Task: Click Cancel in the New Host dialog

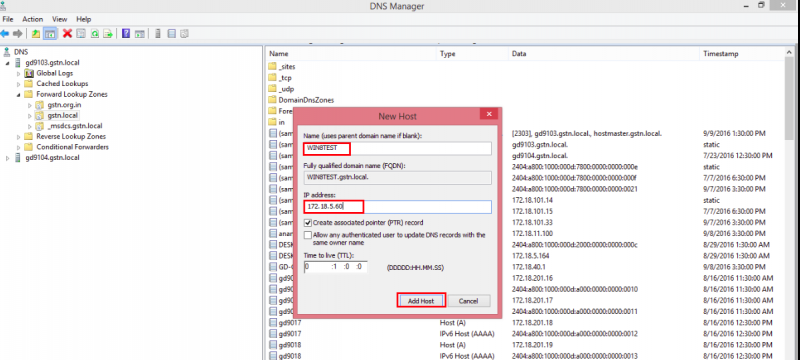Action: pyautogui.click(x=468, y=301)
